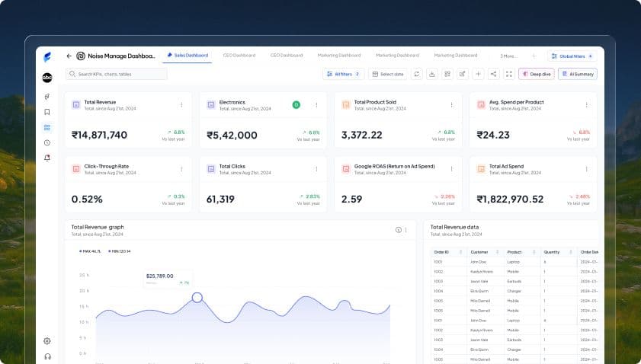Screen dimensions: 641x364
Task: Expand the 3 More... tabs list
Action: (x=508, y=56)
